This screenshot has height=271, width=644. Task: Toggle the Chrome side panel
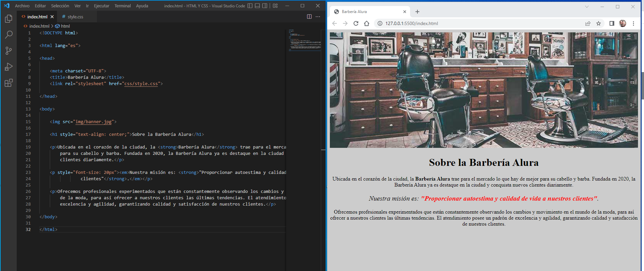point(612,23)
